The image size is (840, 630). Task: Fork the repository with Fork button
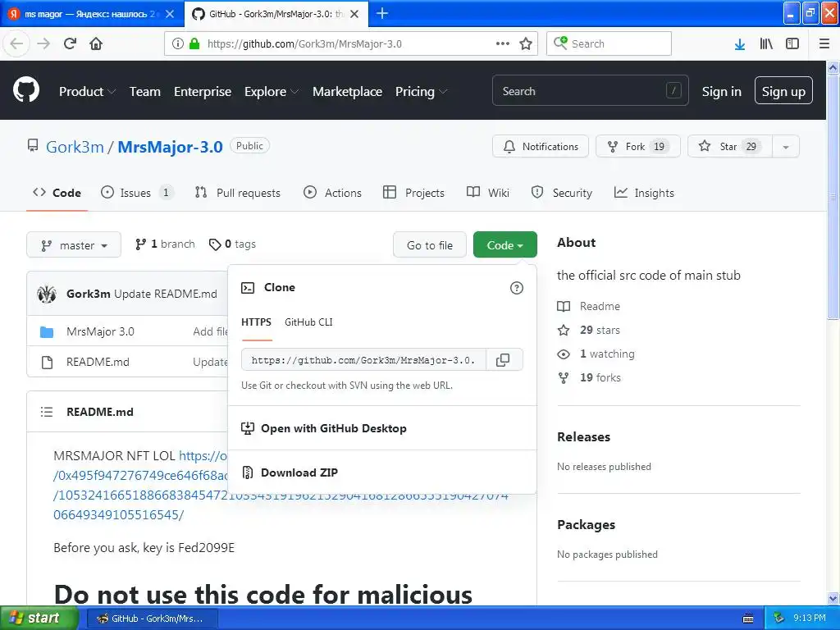point(638,147)
